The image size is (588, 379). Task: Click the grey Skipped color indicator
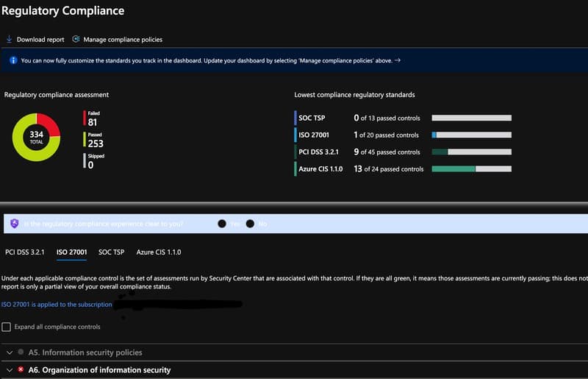click(85, 160)
